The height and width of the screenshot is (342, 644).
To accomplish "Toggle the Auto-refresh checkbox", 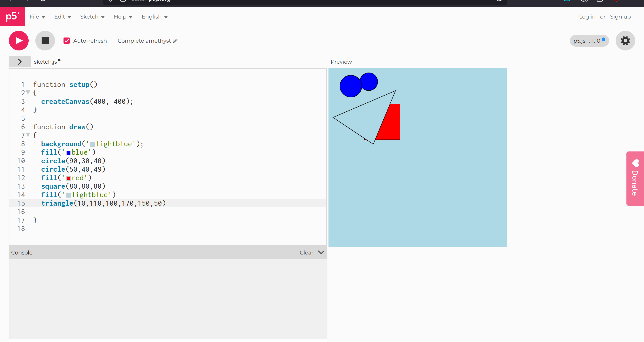I will [66, 41].
